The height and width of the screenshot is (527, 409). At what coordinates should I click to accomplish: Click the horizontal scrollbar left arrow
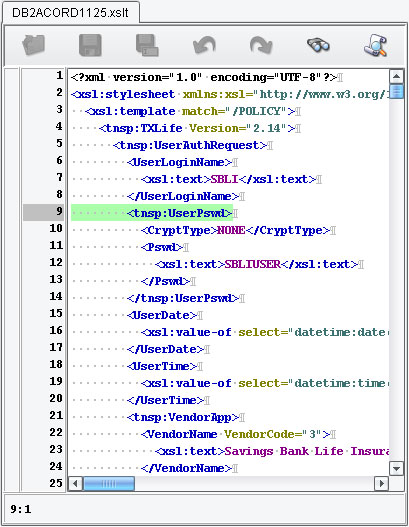click(75, 484)
